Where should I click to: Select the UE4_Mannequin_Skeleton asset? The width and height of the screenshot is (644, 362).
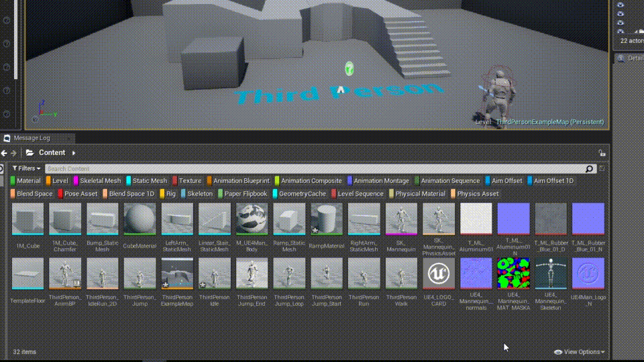pos(551,284)
